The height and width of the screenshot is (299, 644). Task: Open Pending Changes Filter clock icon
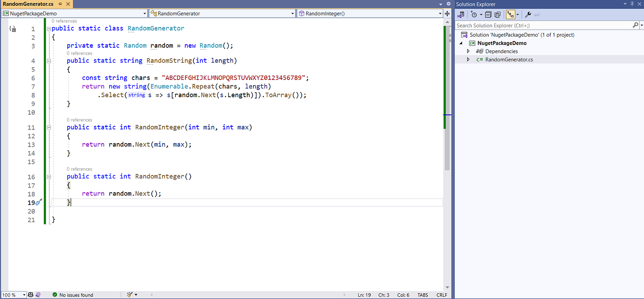pos(474,15)
